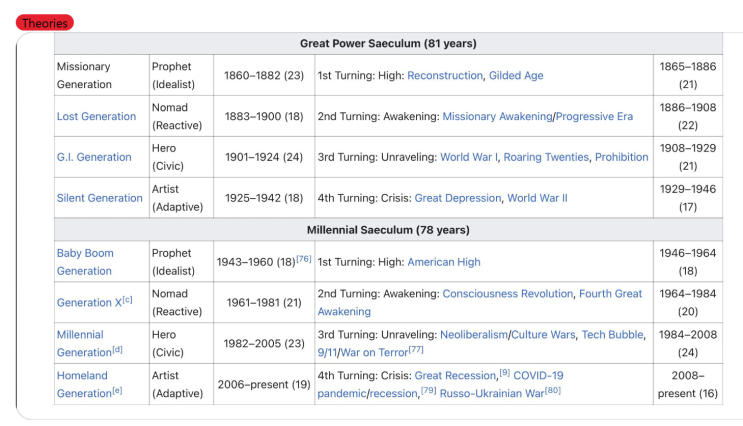This screenshot has width=743, height=426.
Task: Open the COVID-19 pandemic link
Action: [x=538, y=376]
